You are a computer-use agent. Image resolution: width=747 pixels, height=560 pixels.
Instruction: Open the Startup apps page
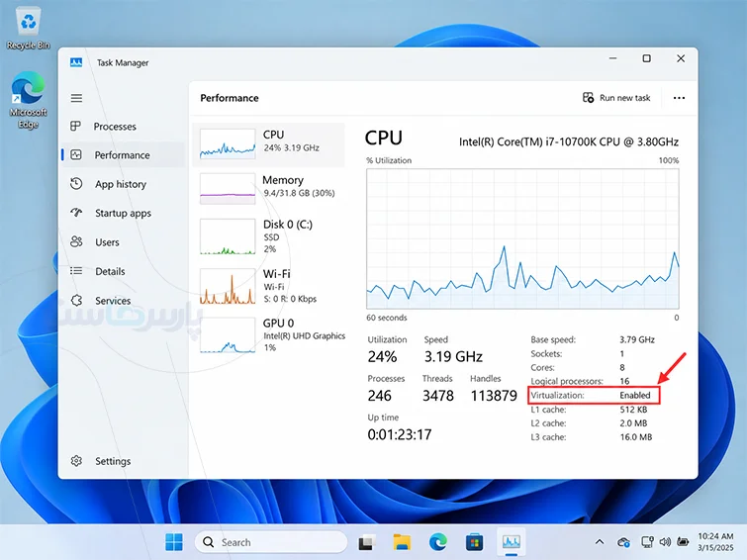(x=123, y=213)
